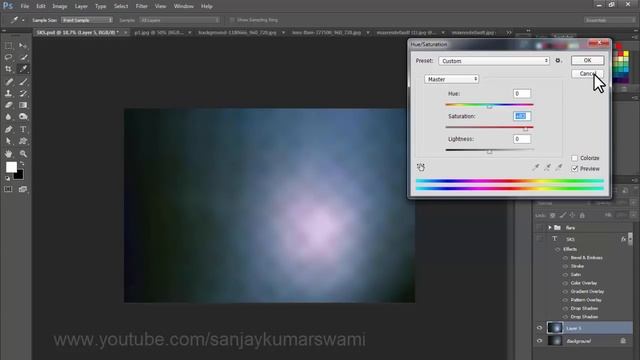Open the Sample Size dropdown
This screenshot has width=640, height=360.
click(x=87, y=20)
